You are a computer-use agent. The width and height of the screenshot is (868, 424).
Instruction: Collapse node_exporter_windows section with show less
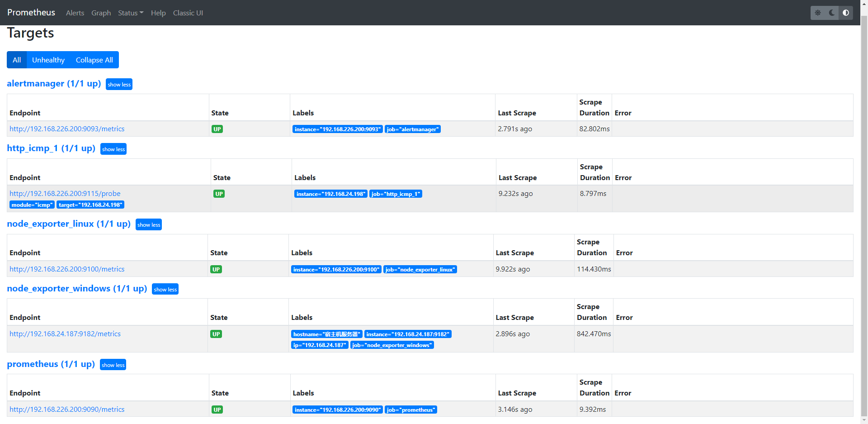[x=165, y=289]
